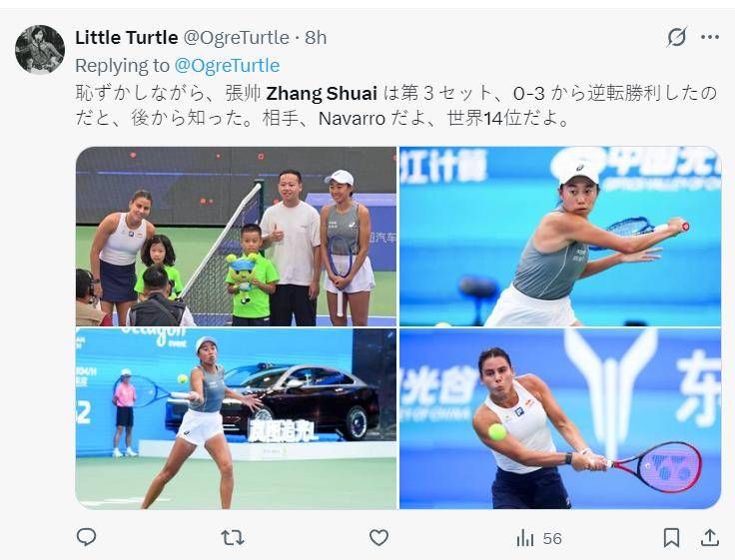This screenshot has width=735, height=560.
Task: Share the tweet via upload arrow icon
Action: [710, 537]
